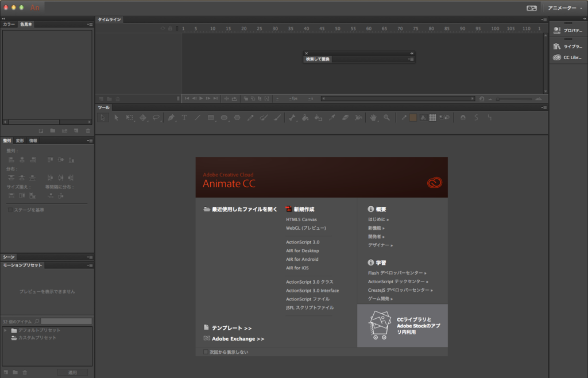Screen dimensions: 588x378
Task: Switch to the 変形 tab
Action: point(20,141)
